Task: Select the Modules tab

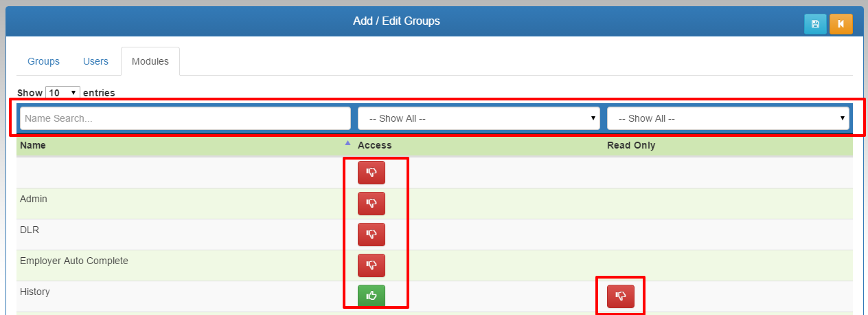Action: [150, 61]
